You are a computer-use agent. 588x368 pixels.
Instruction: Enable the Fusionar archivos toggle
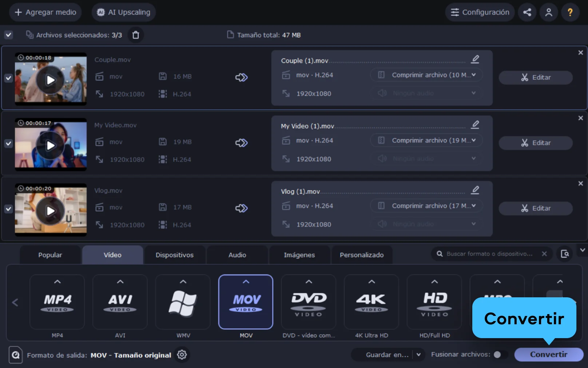[x=500, y=355]
